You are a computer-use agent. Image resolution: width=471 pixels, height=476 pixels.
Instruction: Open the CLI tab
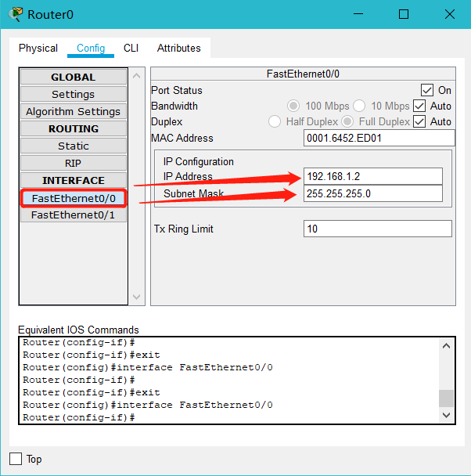pyautogui.click(x=131, y=48)
